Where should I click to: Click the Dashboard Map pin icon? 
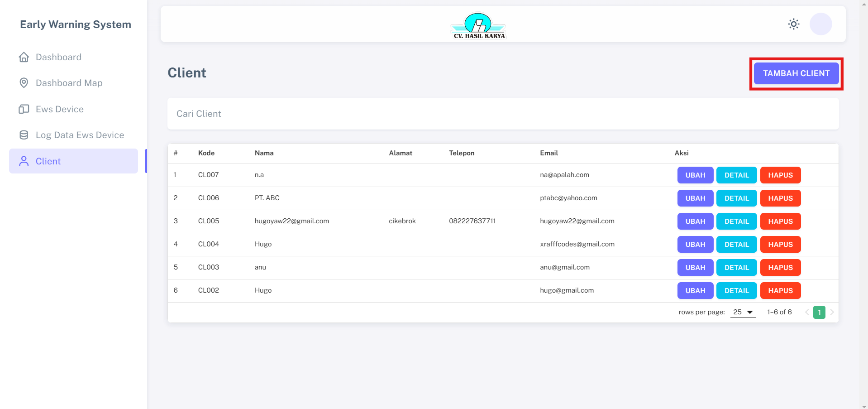click(x=24, y=83)
